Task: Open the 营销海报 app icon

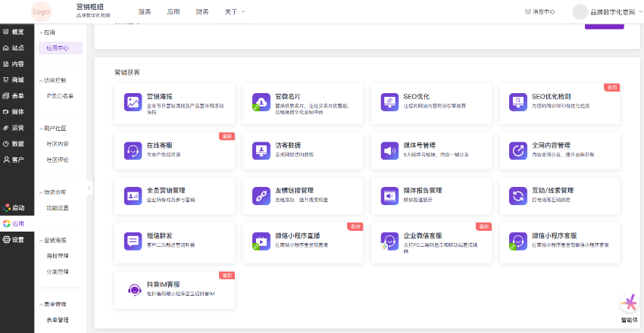Action: (133, 101)
